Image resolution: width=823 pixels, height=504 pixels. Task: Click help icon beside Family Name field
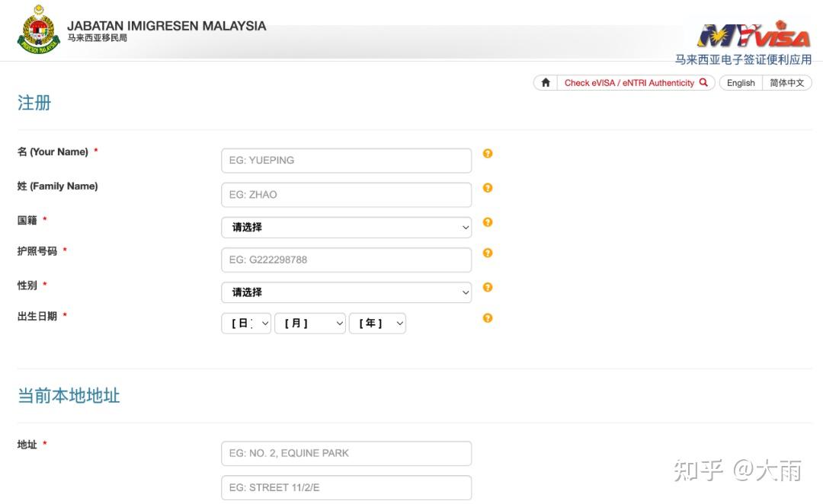[x=488, y=188]
